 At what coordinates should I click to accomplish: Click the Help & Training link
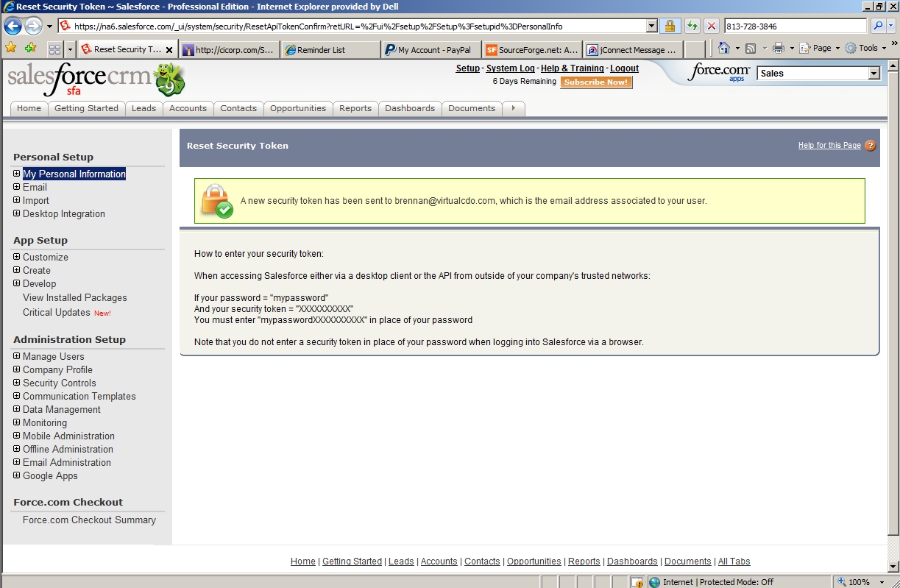tap(573, 68)
